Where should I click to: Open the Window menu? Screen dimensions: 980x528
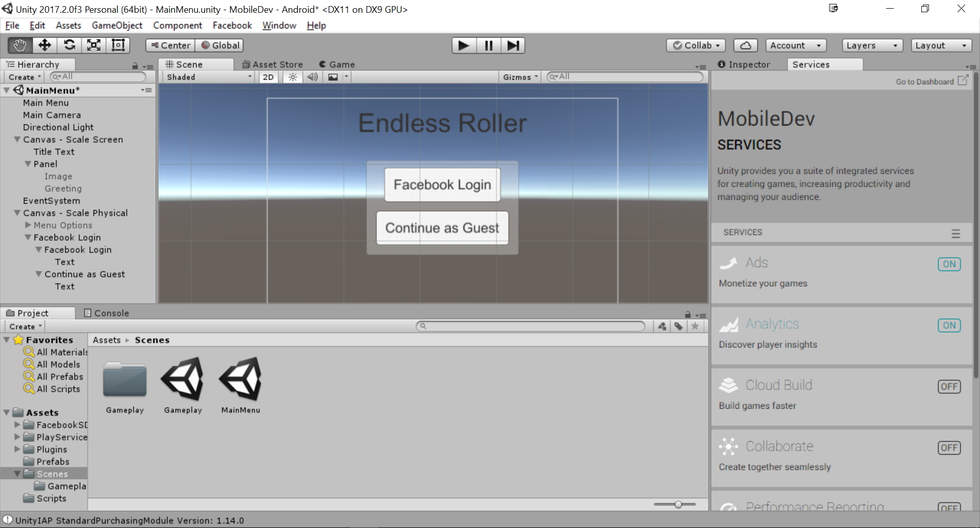pyautogui.click(x=279, y=26)
